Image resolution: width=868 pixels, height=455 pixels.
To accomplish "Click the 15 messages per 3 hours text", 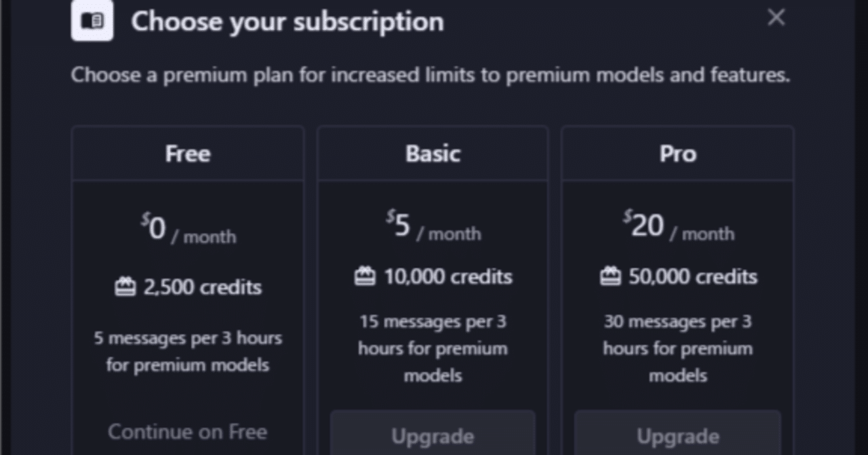I will (433, 348).
